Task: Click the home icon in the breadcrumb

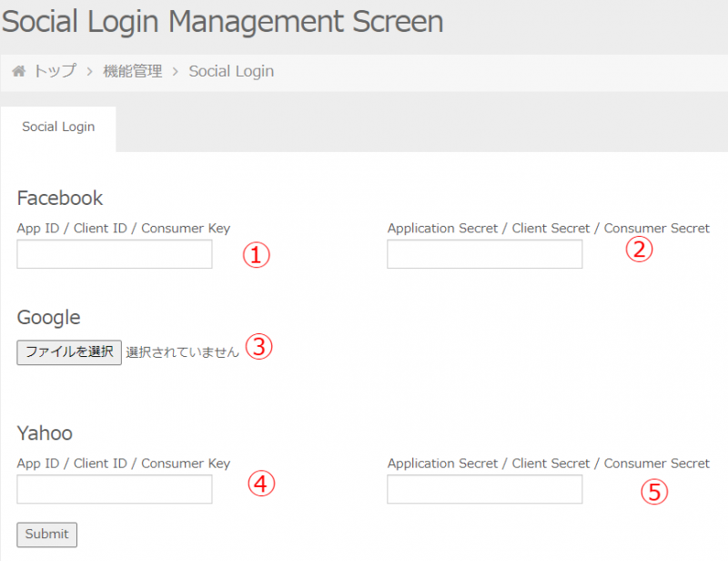Action: 18,71
